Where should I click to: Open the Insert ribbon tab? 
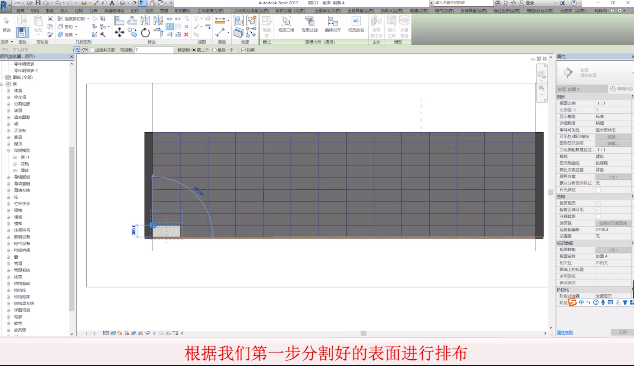pos(64,11)
